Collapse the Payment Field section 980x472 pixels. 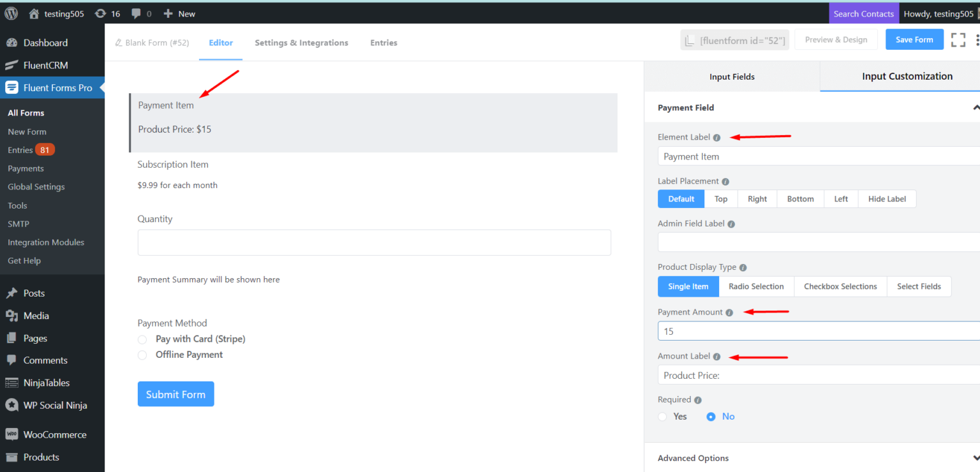click(x=976, y=107)
